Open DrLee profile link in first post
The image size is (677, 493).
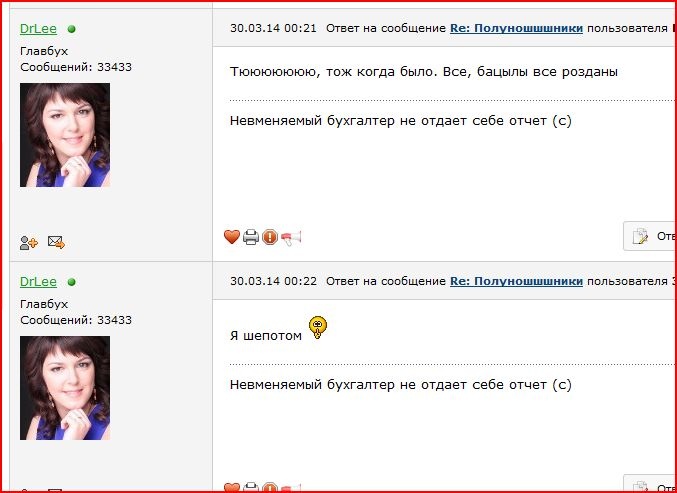coord(38,29)
